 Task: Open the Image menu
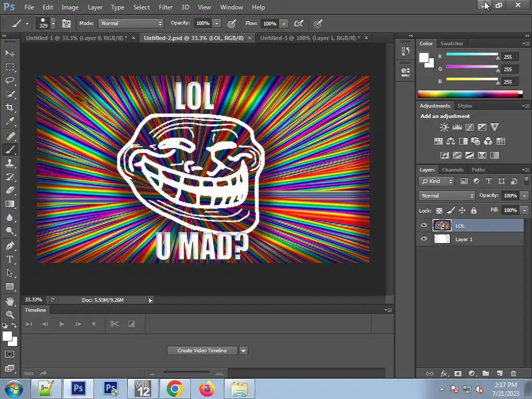70,7
